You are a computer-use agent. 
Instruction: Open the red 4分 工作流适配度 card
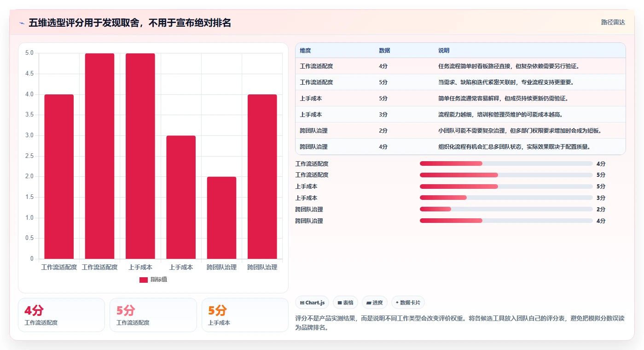coord(61,315)
